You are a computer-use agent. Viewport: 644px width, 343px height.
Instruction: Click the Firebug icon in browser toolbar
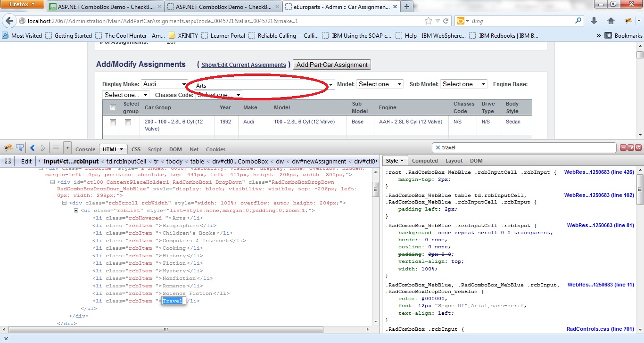coord(628,21)
